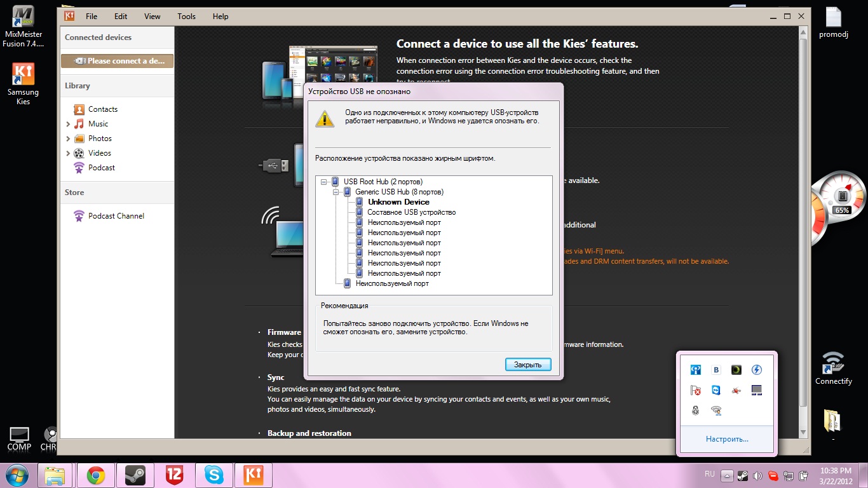Click the blue lightning bolt tray icon

[x=756, y=370]
